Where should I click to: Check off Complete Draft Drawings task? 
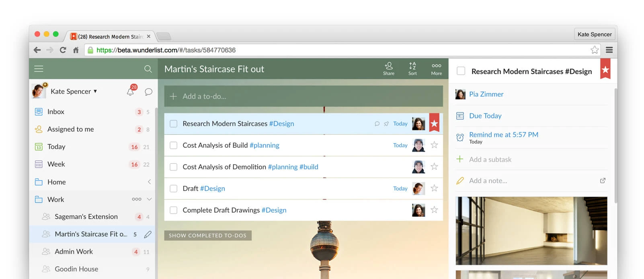(174, 210)
